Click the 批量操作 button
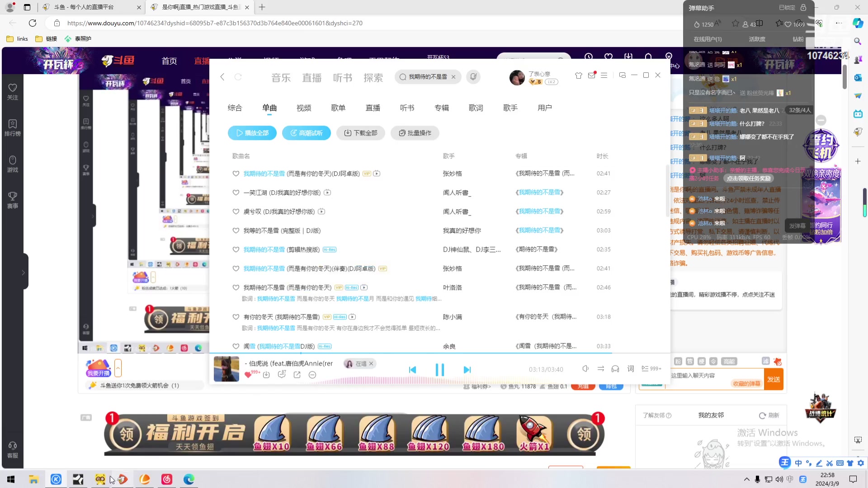Viewport: 868px width, 488px height. click(x=415, y=133)
